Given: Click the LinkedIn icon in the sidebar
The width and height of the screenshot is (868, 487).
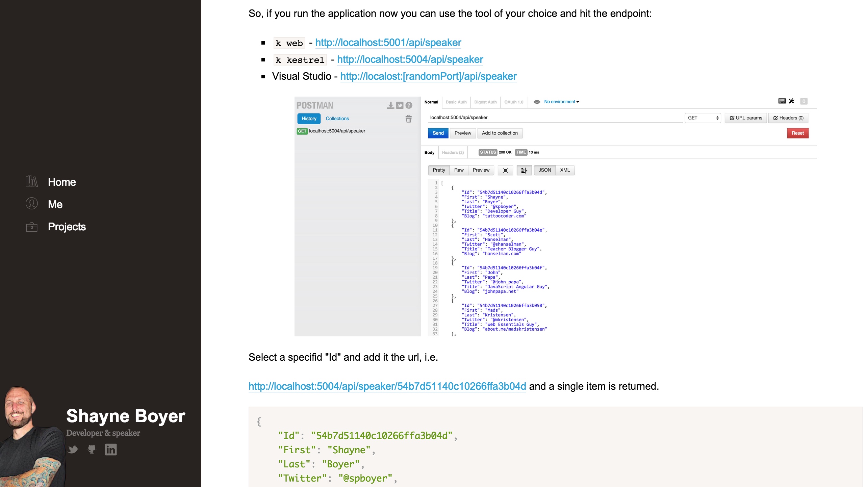Looking at the screenshot, I should (x=110, y=450).
